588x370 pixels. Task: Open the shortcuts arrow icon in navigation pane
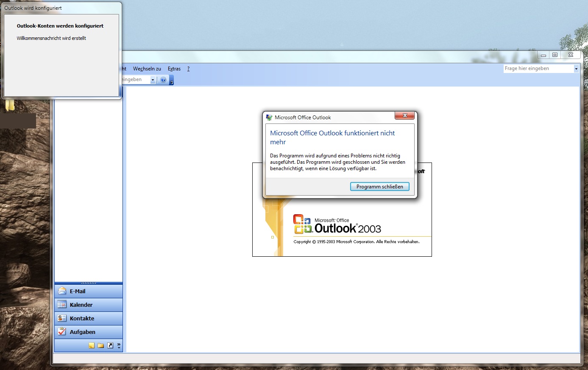110,345
